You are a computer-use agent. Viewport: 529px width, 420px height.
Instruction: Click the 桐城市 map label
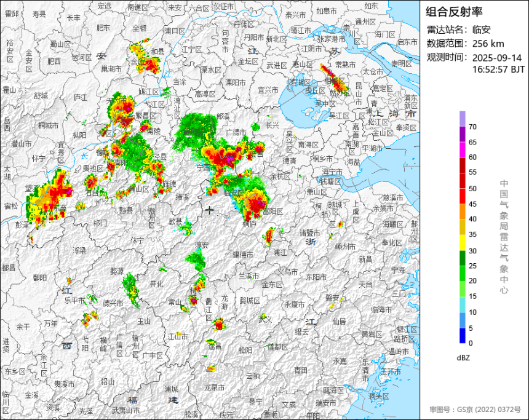pyautogui.click(x=49, y=125)
